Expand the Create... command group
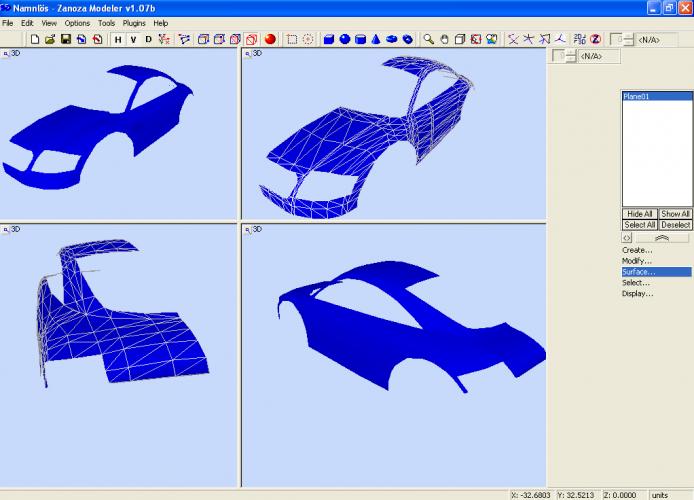Viewport: 694px width, 500px height. click(x=637, y=250)
